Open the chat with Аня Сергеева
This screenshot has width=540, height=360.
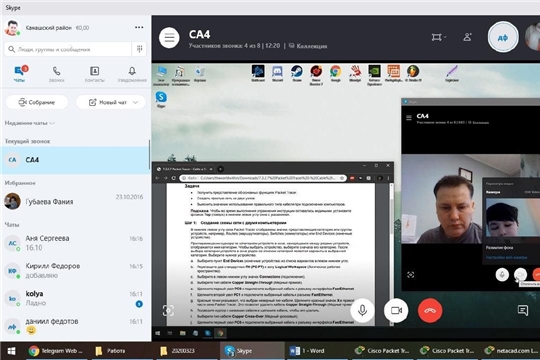point(75,243)
